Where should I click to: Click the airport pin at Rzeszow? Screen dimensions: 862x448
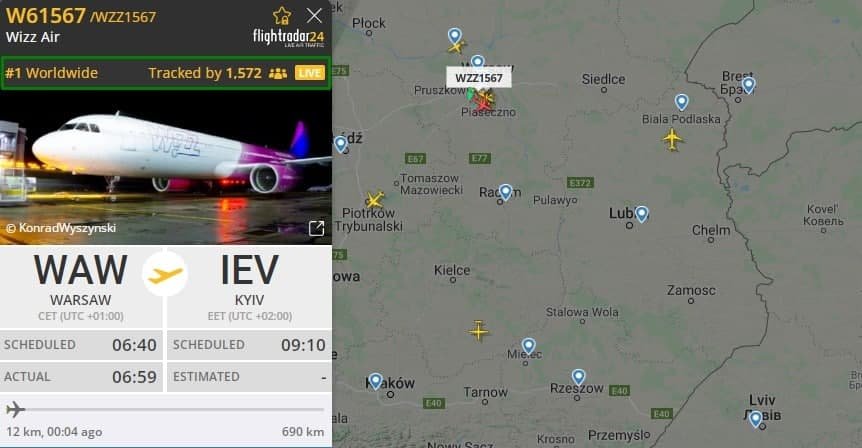[x=578, y=377]
